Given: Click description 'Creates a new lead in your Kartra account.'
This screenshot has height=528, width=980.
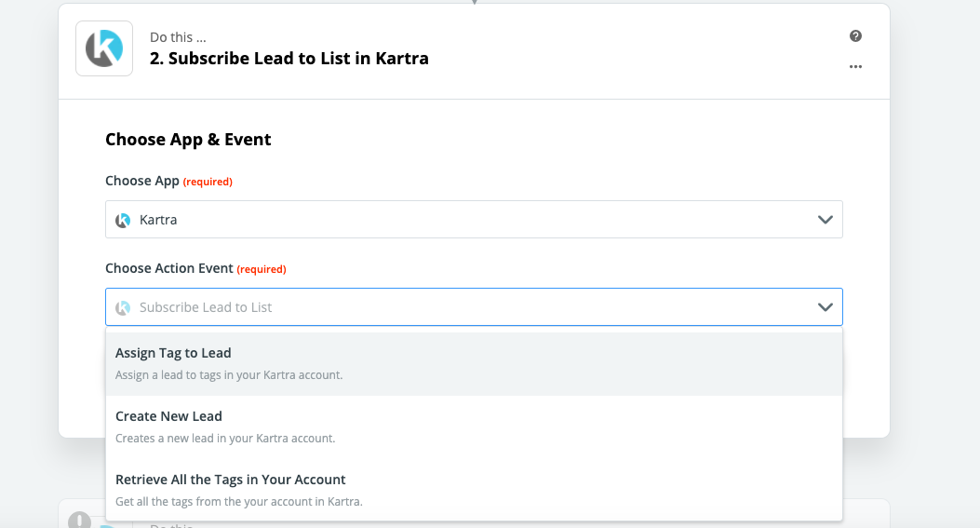Looking at the screenshot, I should pos(225,438).
